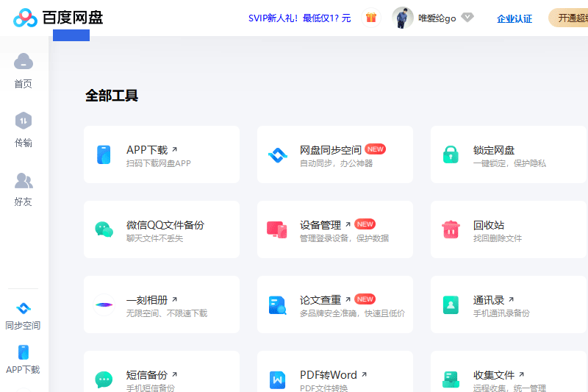This screenshot has width=588, height=392.
Task: Open APP下载 in the left sidebar
Action: tap(24, 360)
